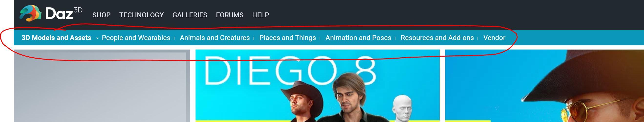Select the white bust figure in Diego banner

[x=402, y=108]
